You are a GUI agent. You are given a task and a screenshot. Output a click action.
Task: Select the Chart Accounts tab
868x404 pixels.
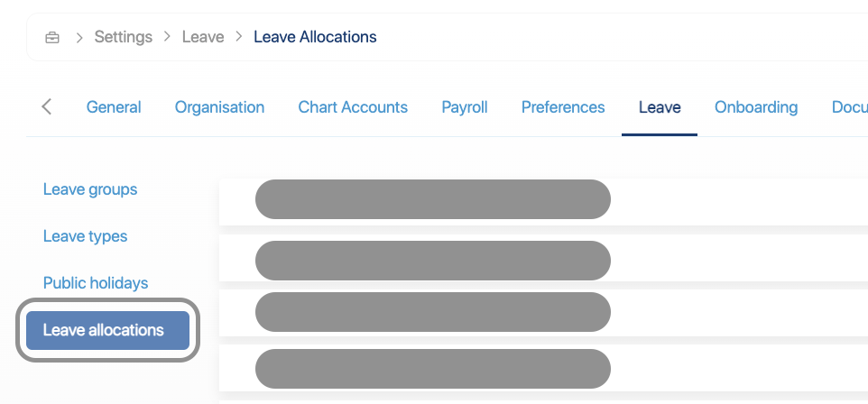(x=353, y=107)
